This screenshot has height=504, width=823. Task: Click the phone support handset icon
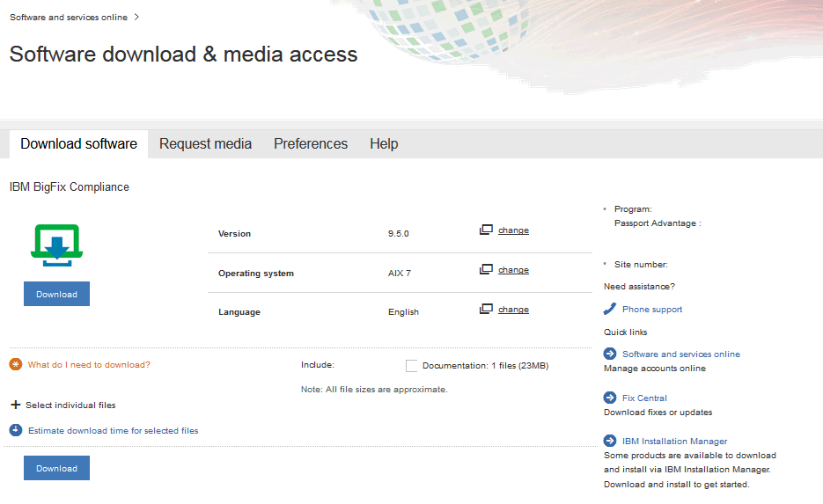[610, 309]
